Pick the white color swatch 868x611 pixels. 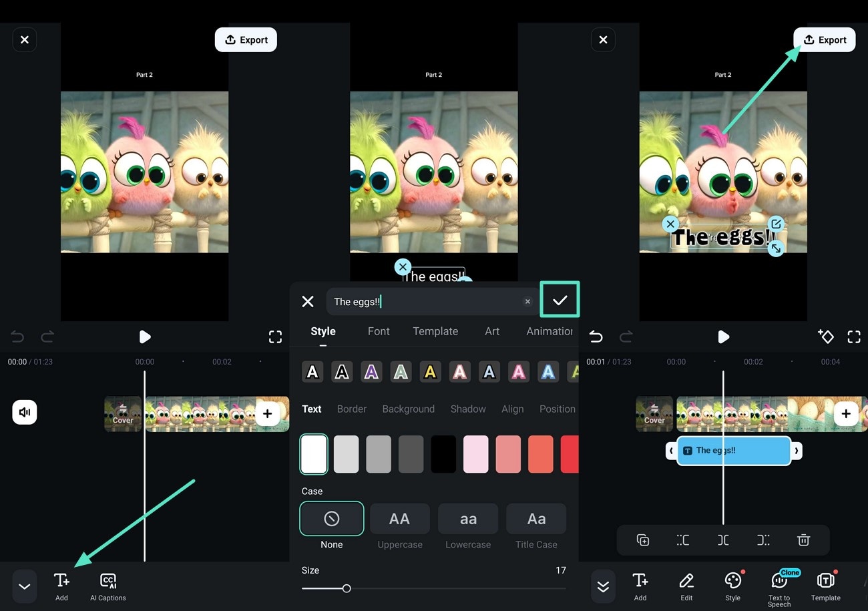[x=314, y=454]
